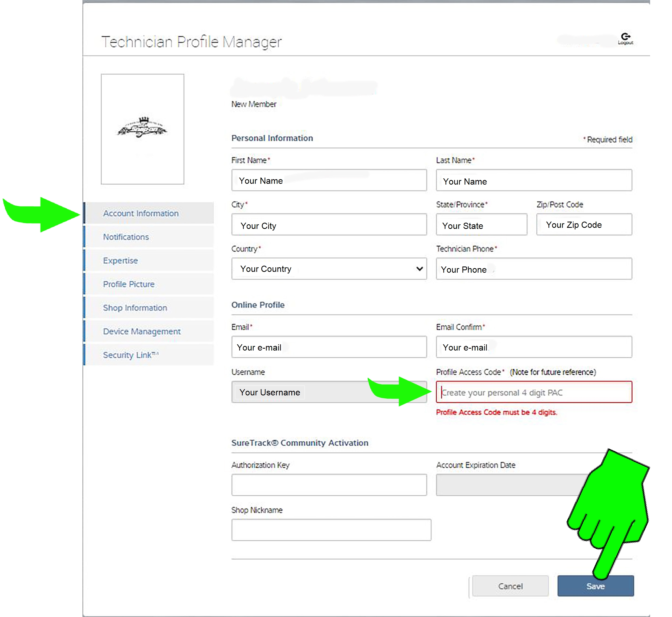Image resolution: width=672 pixels, height=617 pixels.
Task: Click the Authorization Key field
Action: pyautogui.click(x=329, y=485)
